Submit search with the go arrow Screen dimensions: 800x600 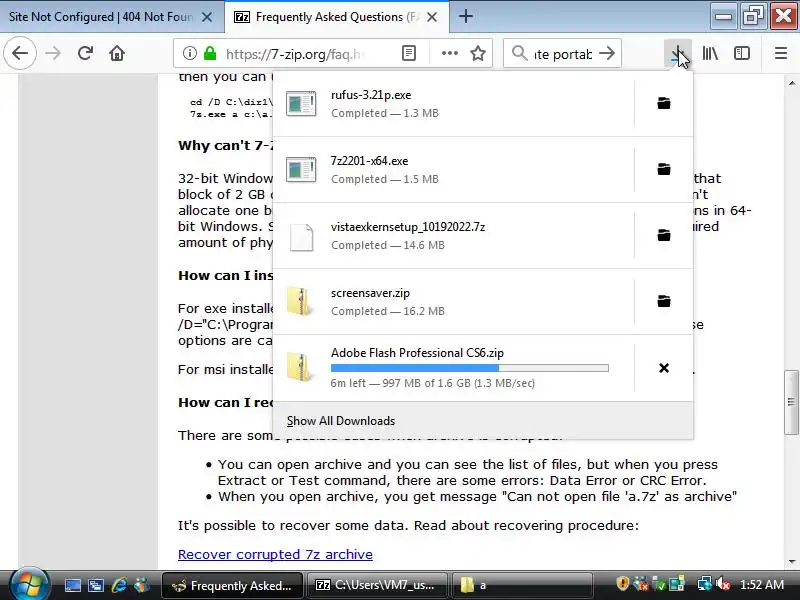click(607, 53)
